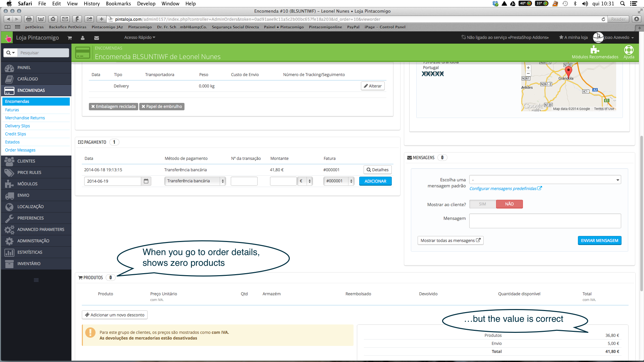Viewport: 644px width, 362px height.
Task: Open the Acesso Rápido dropdown
Action: pyautogui.click(x=140, y=38)
